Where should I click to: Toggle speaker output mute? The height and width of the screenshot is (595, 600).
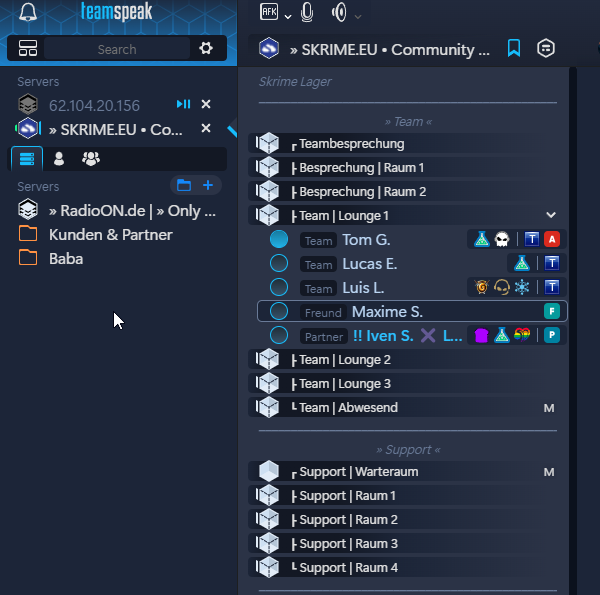(339, 13)
